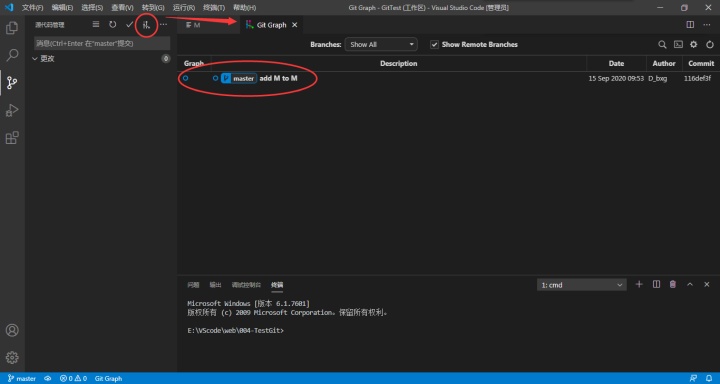
Task: Click the author name D_bxg
Action: [x=658, y=79]
